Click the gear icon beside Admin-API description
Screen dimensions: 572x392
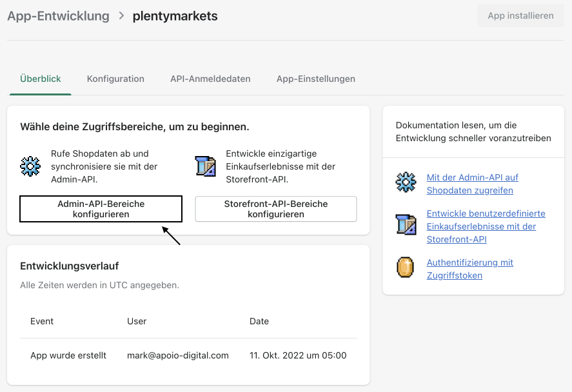30,166
